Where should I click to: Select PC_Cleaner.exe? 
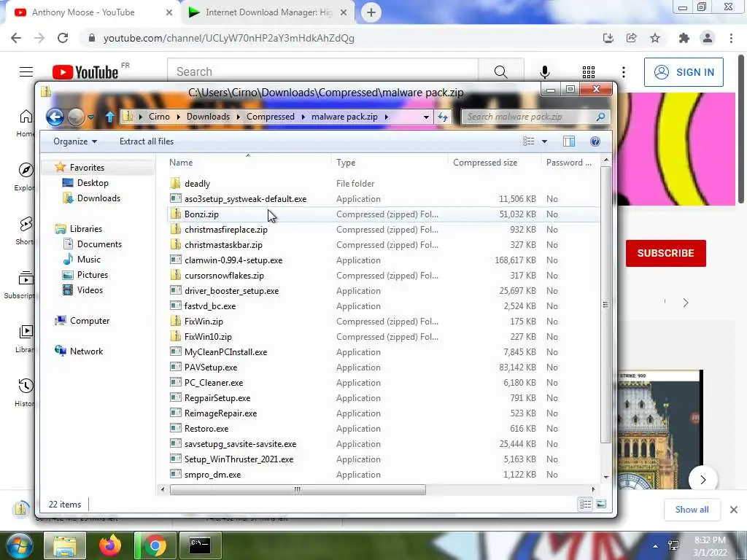coord(214,382)
